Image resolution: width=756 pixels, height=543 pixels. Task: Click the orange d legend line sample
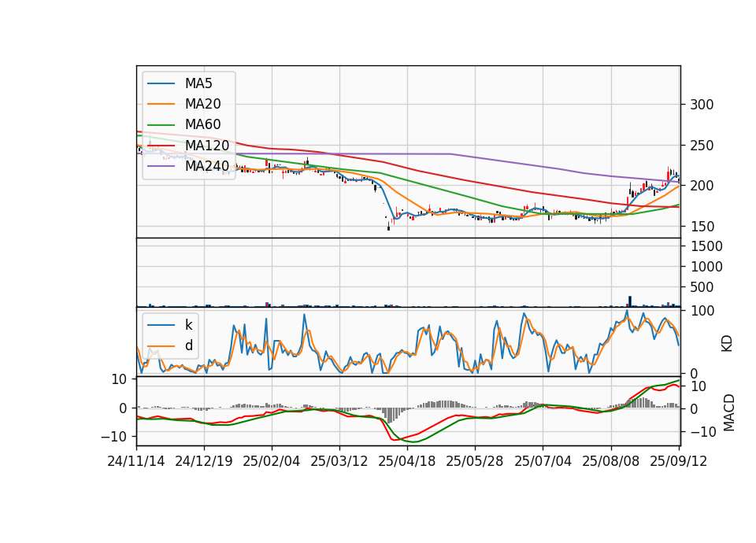coord(161,345)
